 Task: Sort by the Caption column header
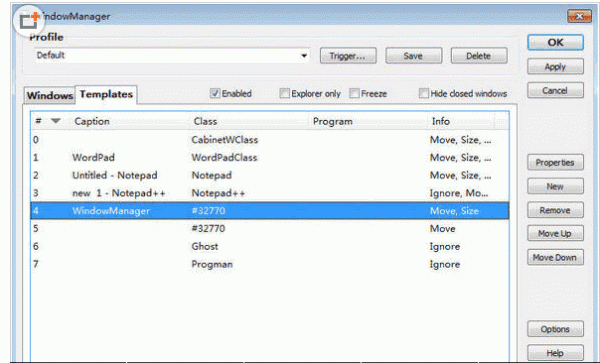click(130, 121)
